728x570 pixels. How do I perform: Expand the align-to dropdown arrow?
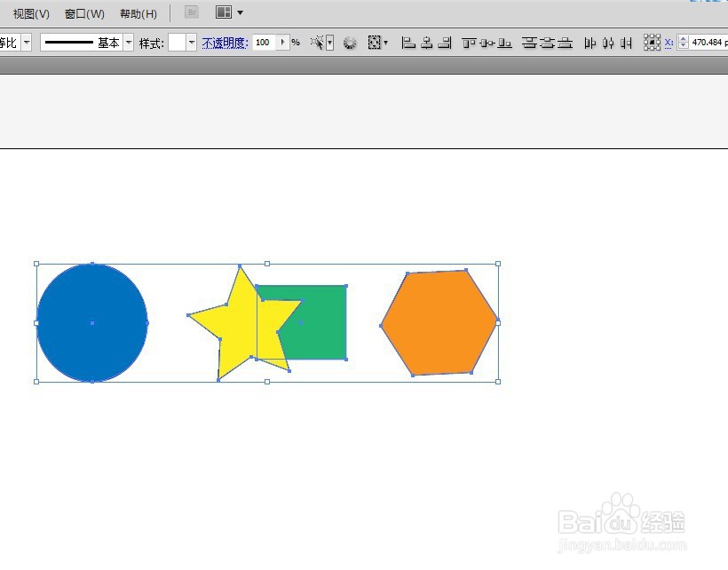(386, 43)
